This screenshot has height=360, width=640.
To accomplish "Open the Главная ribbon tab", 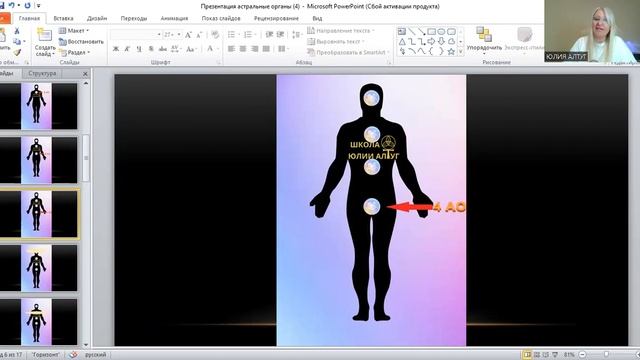I will tap(29, 18).
